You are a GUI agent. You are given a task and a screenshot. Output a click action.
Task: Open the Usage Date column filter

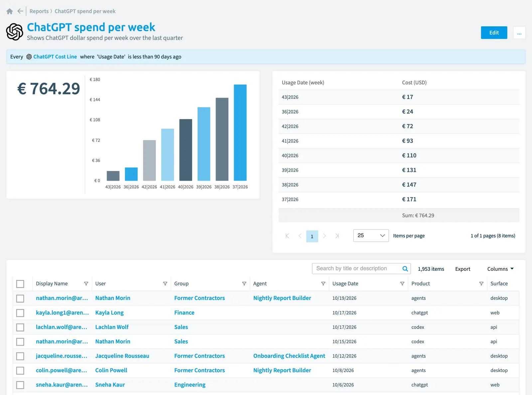coord(402,284)
